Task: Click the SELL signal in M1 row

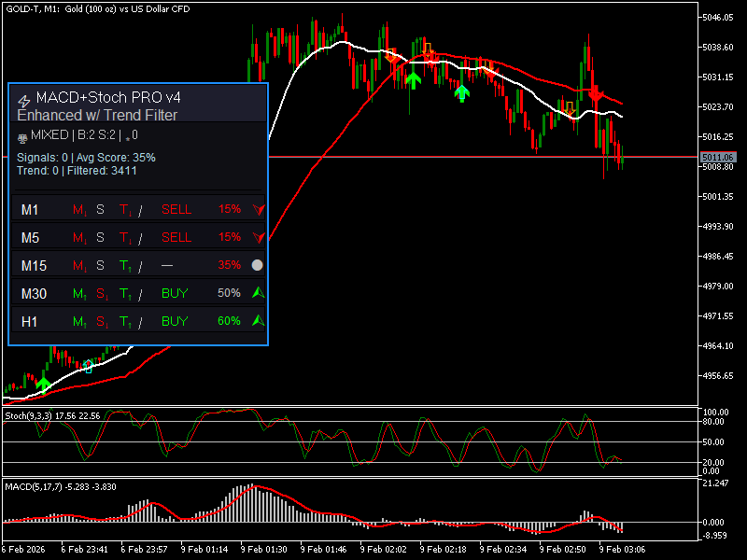Action: pyautogui.click(x=176, y=209)
